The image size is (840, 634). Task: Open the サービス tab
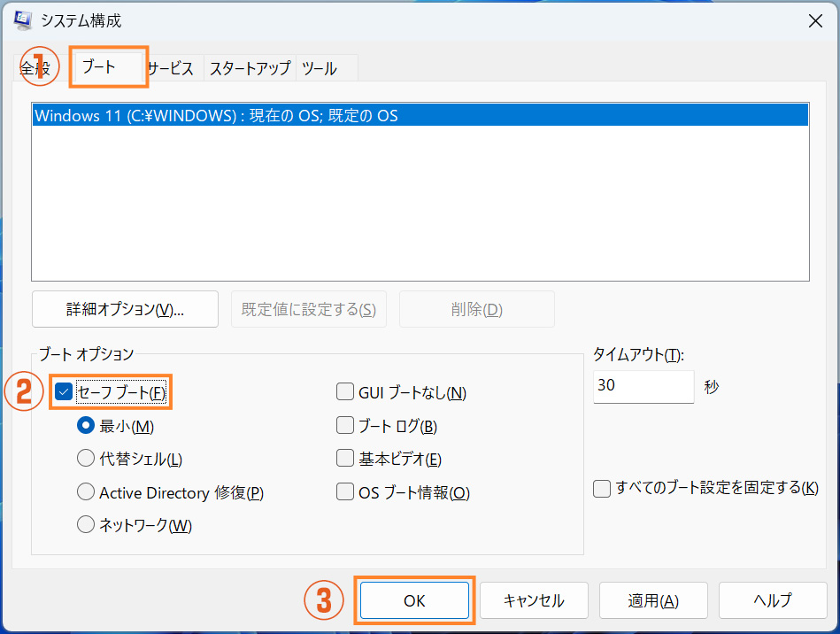point(171,68)
